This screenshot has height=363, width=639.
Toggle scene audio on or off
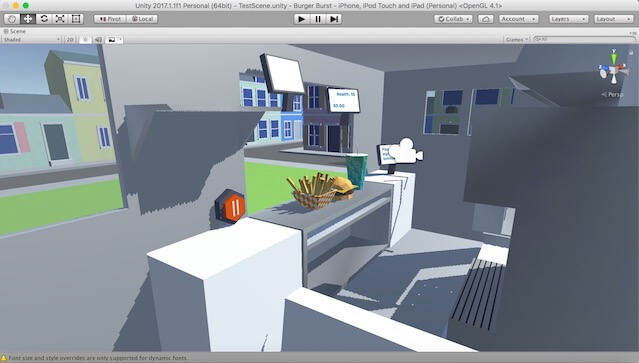[x=98, y=40]
